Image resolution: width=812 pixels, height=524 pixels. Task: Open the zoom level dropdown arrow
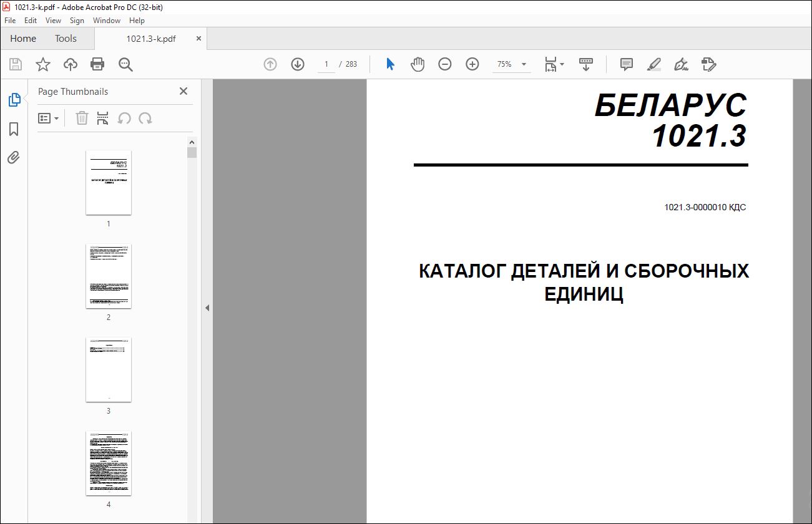click(524, 64)
